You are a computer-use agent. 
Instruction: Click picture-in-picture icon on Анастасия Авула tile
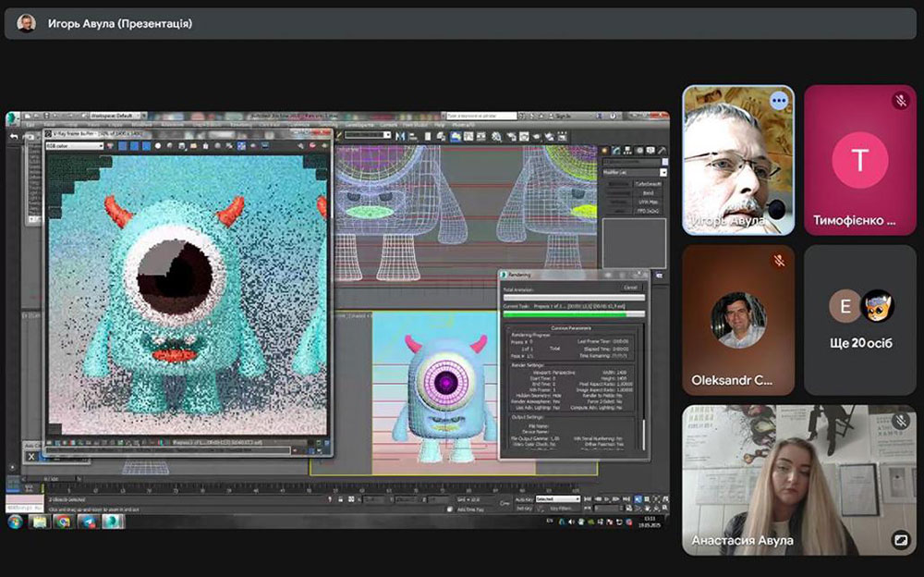click(x=900, y=540)
